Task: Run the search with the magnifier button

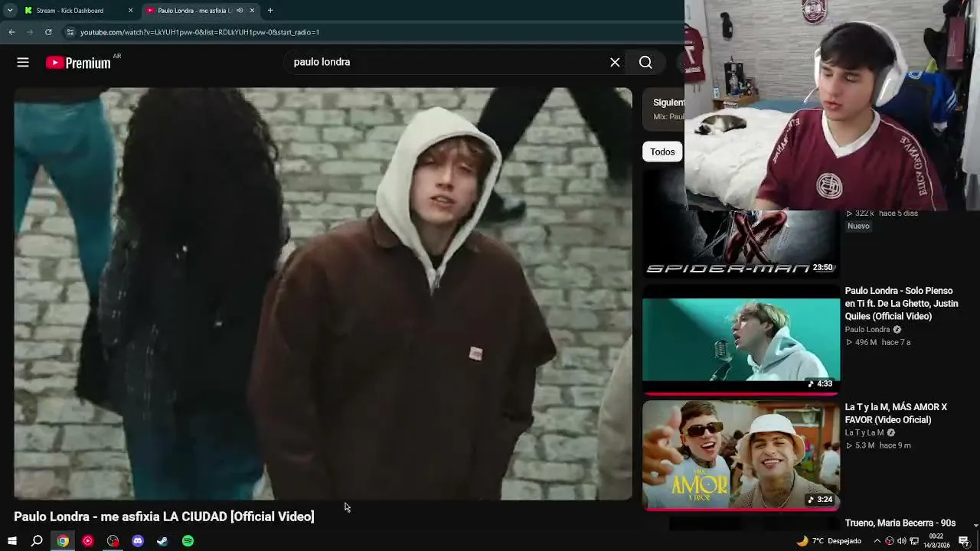Action: 645,63
